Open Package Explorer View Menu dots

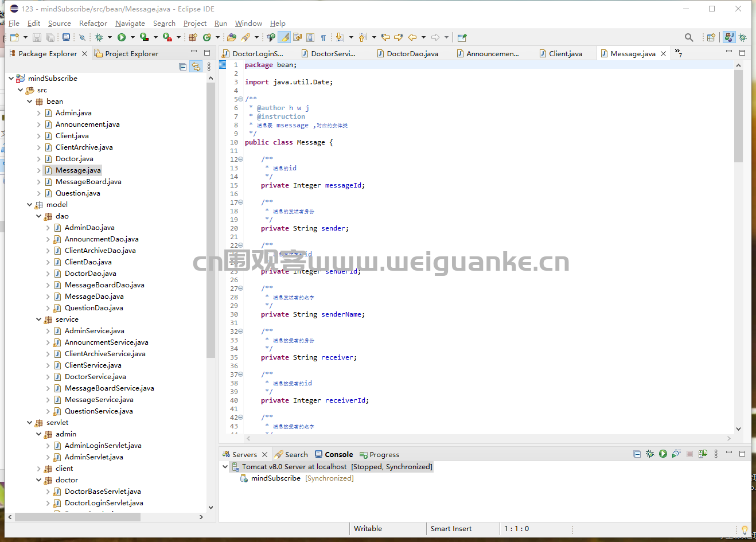pyautogui.click(x=209, y=67)
